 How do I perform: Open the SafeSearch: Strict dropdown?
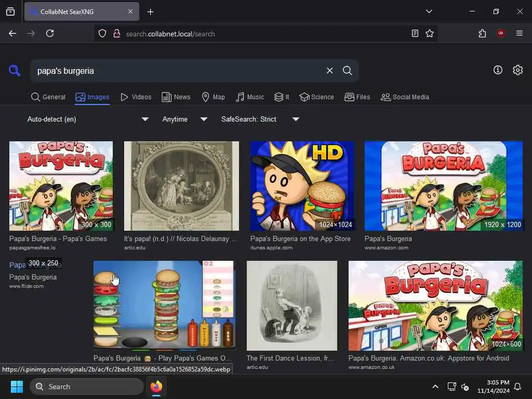pyautogui.click(x=260, y=119)
